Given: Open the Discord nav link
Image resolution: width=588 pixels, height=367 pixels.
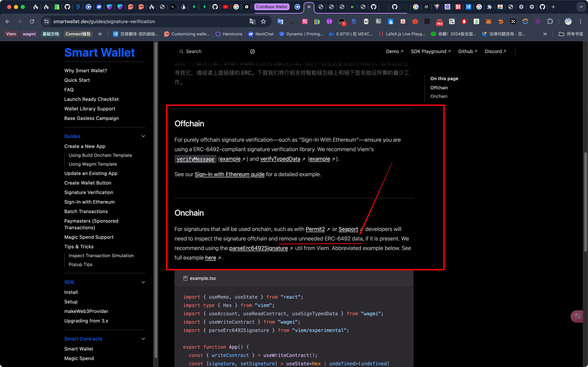Looking at the screenshot, I should [495, 52].
